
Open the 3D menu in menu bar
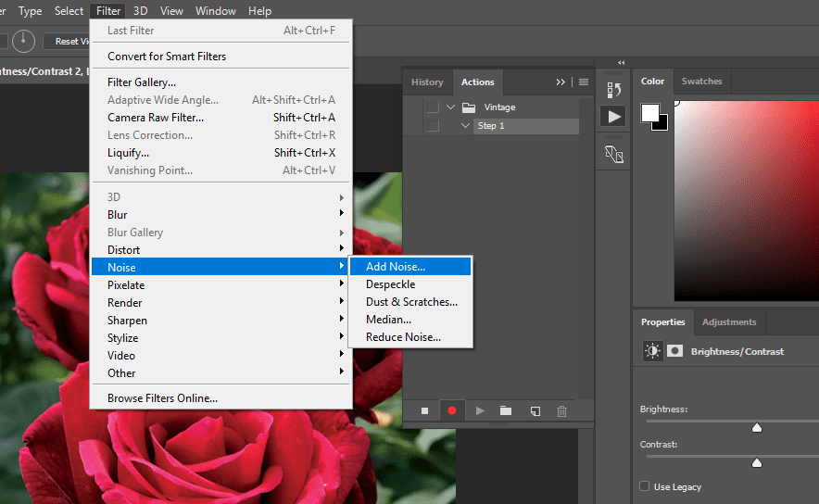(140, 11)
